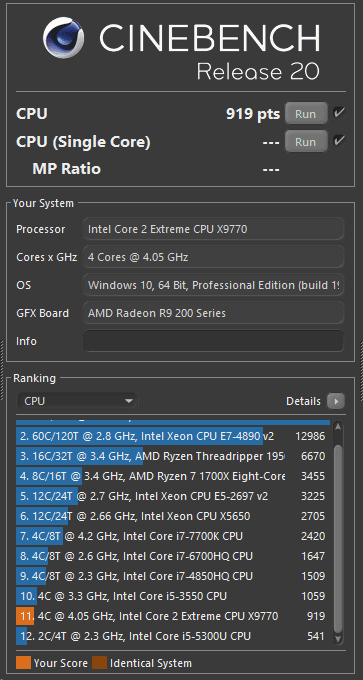The image size is (363, 680).
Task: Run the CPU (Single Core) benchmark
Action: pos(306,141)
